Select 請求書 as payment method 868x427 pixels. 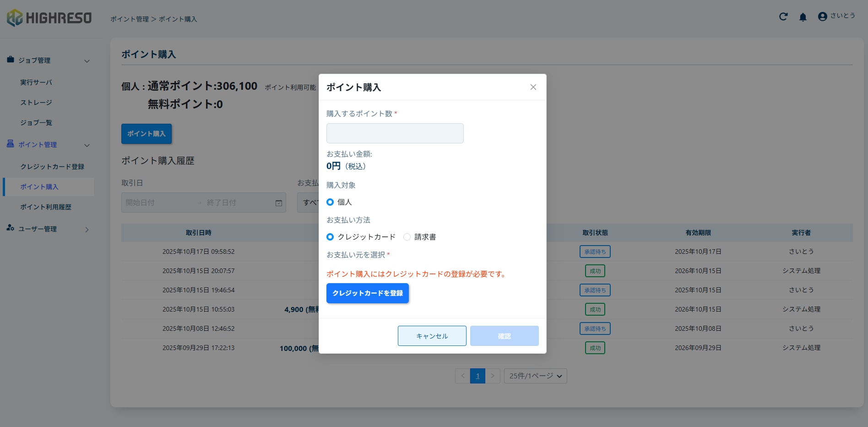tap(407, 237)
